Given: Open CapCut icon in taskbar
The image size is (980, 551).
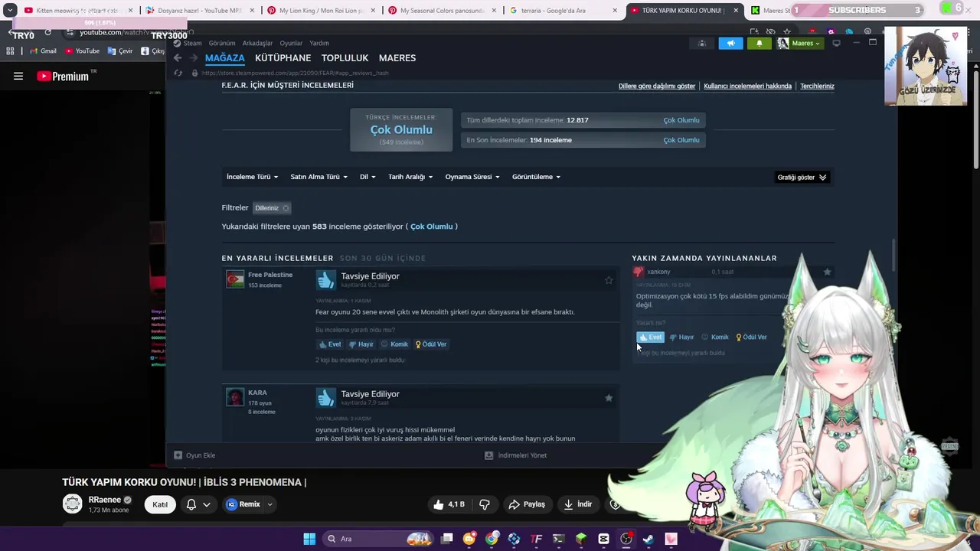Looking at the screenshot, I should [x=603, y=539].
